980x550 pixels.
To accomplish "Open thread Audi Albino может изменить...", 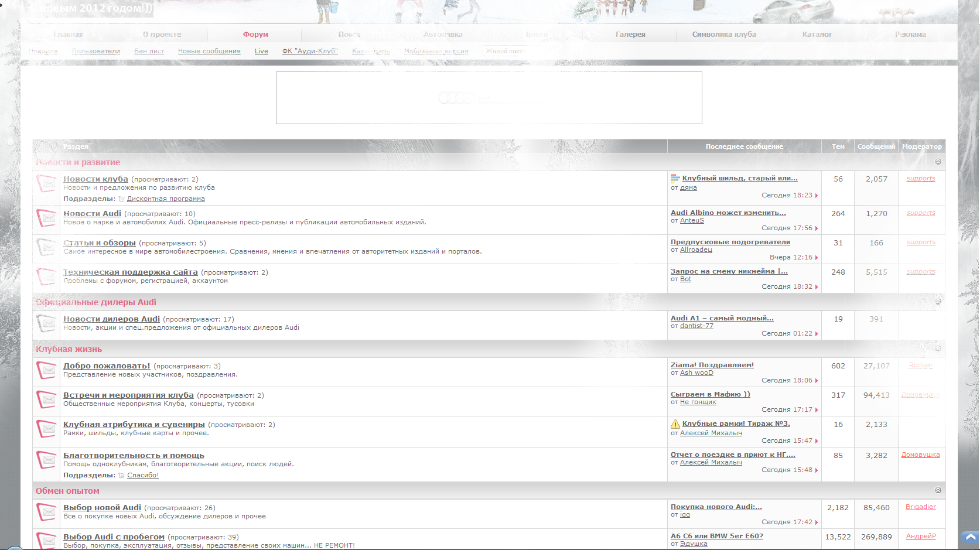I will (728, 213).
